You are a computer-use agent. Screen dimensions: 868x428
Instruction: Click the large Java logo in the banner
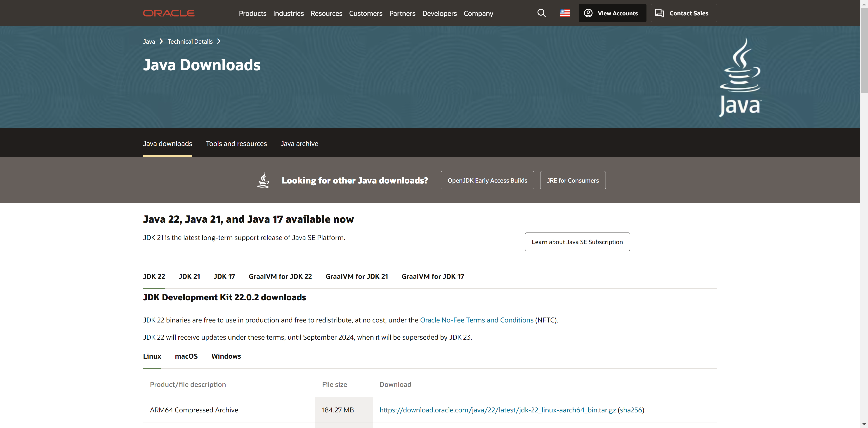click(x=740, y=78)
